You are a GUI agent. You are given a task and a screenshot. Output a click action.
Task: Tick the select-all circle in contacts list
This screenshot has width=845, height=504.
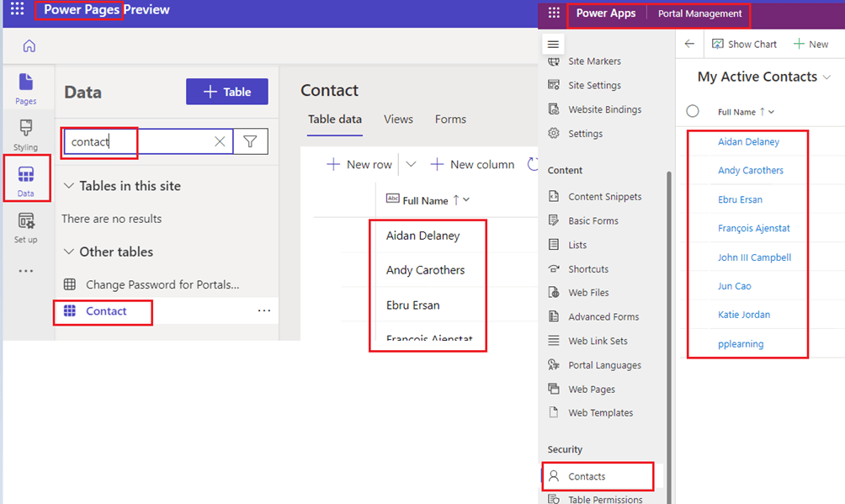pos(693,111)
